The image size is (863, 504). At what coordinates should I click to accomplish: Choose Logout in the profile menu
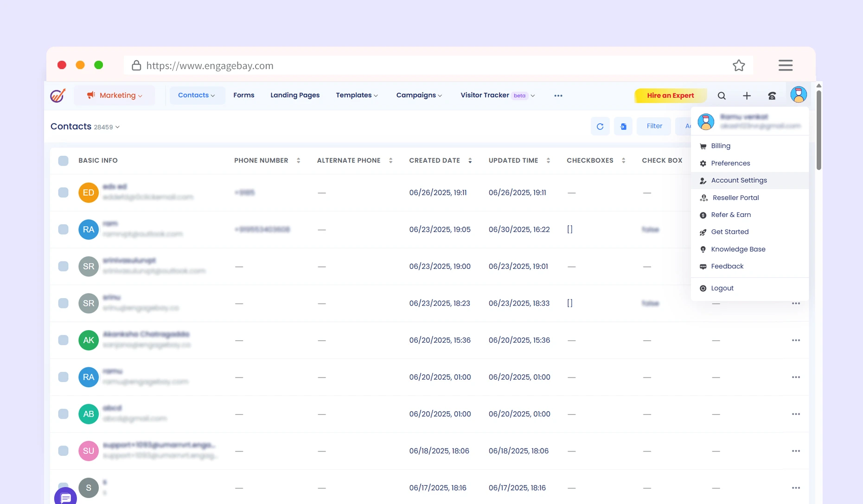722,288
